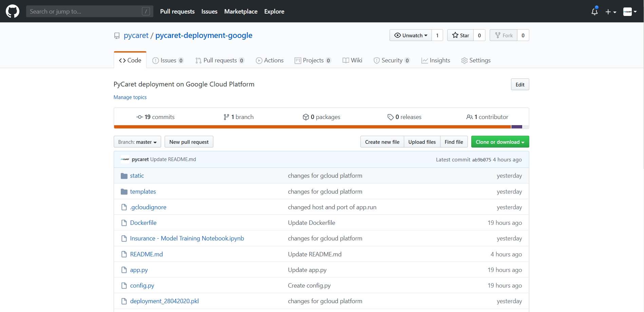The image size is (644, 312).
Task: Expand the user profile avatar menu
Action: (630, 12)
